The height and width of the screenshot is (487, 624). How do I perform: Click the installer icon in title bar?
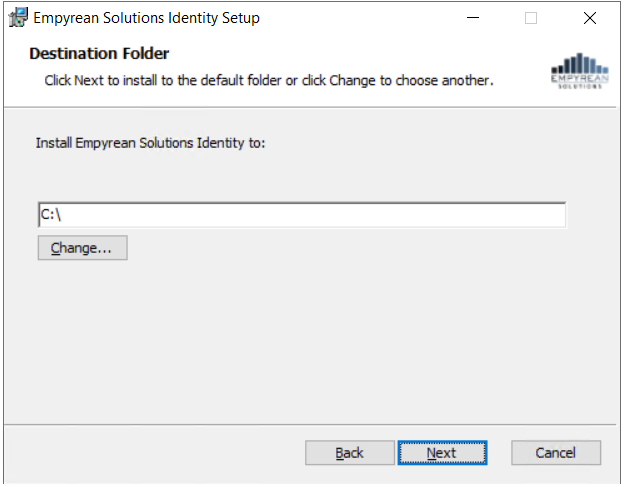[18, 18]
